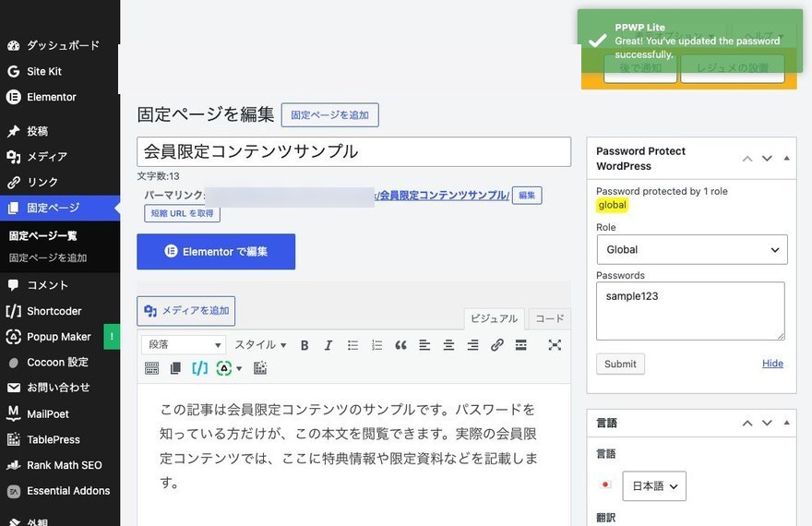Screen dimensions: 812x526
Task: Open お問い合わせ sidebar item
Action: 60,388
